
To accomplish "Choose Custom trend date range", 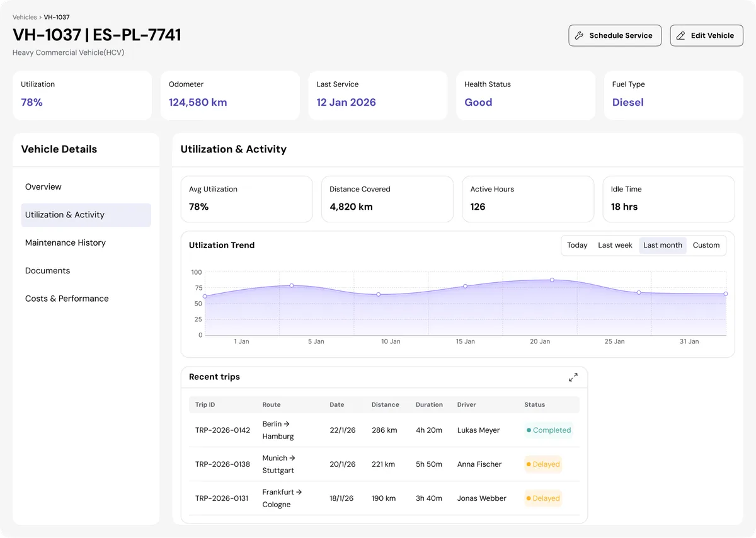I will tap(706, 246).
